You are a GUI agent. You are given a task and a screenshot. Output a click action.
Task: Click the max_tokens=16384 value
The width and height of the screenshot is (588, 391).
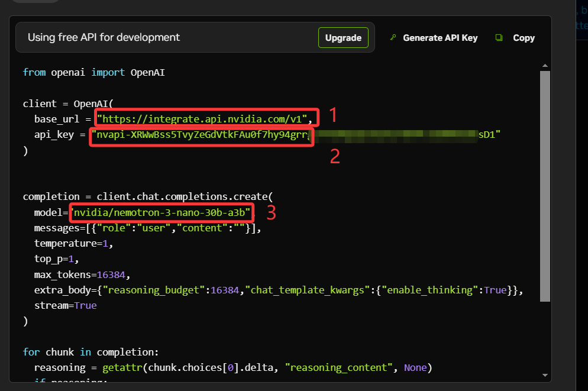tap(111, 275)
